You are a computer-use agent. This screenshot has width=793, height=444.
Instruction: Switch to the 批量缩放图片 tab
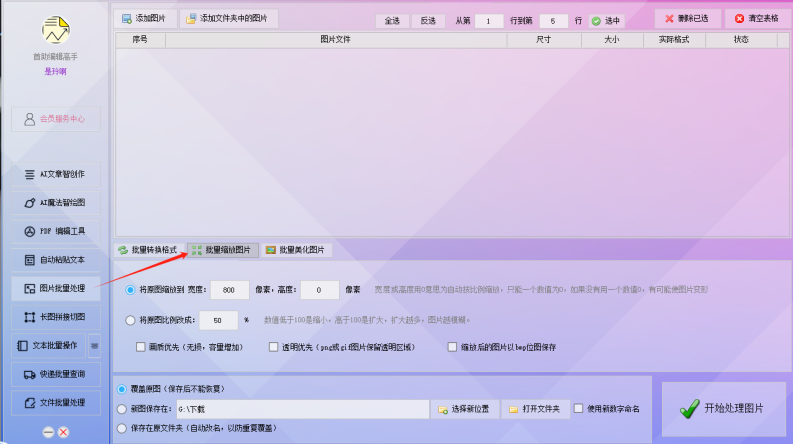tap(223, 250)
